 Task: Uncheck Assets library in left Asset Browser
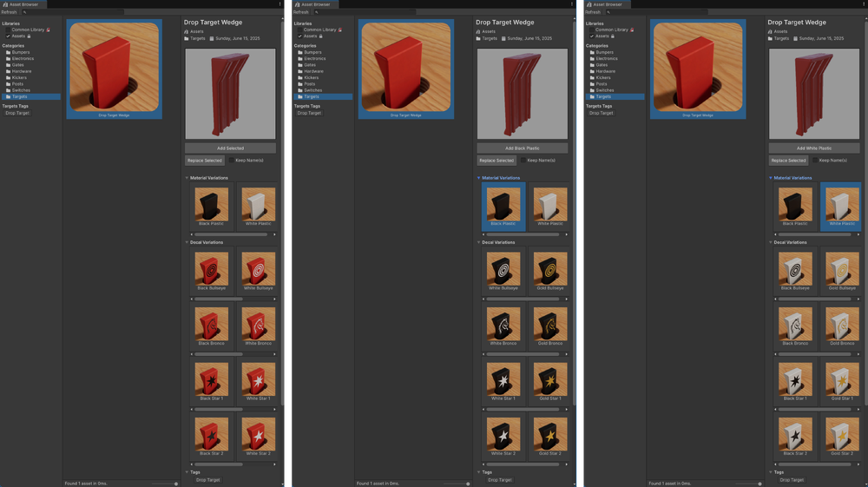click(x=8, y=36)
